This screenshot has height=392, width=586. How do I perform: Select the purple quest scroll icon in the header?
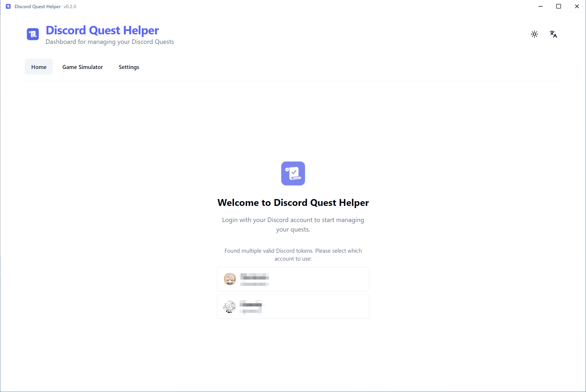click(x=33, y=34)
